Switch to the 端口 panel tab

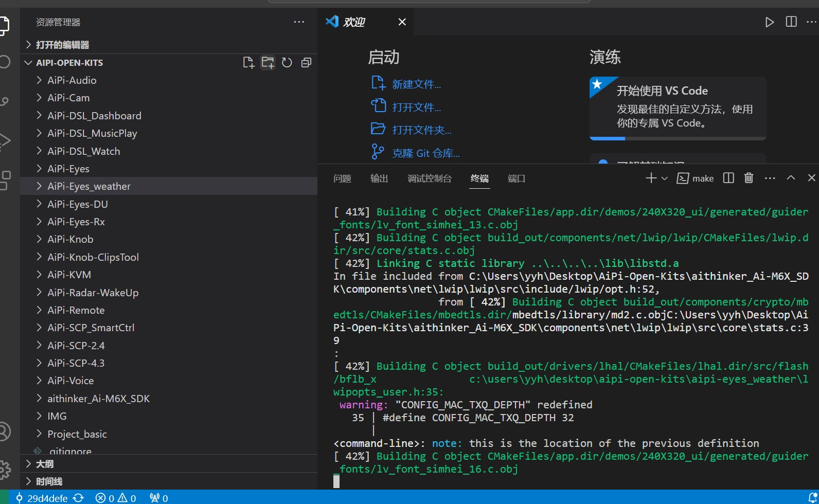(517, 178)
